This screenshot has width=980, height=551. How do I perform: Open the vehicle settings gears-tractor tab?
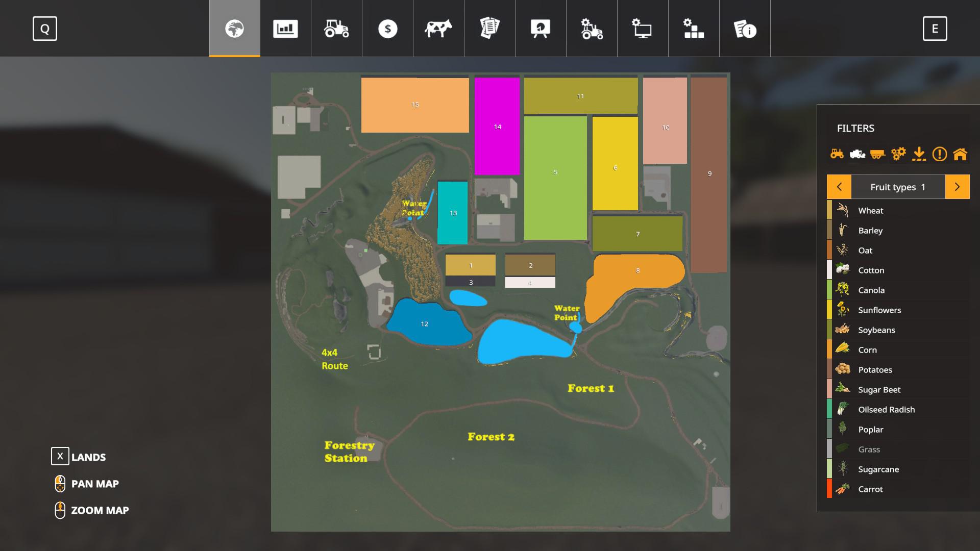click(x=592, y=29)
